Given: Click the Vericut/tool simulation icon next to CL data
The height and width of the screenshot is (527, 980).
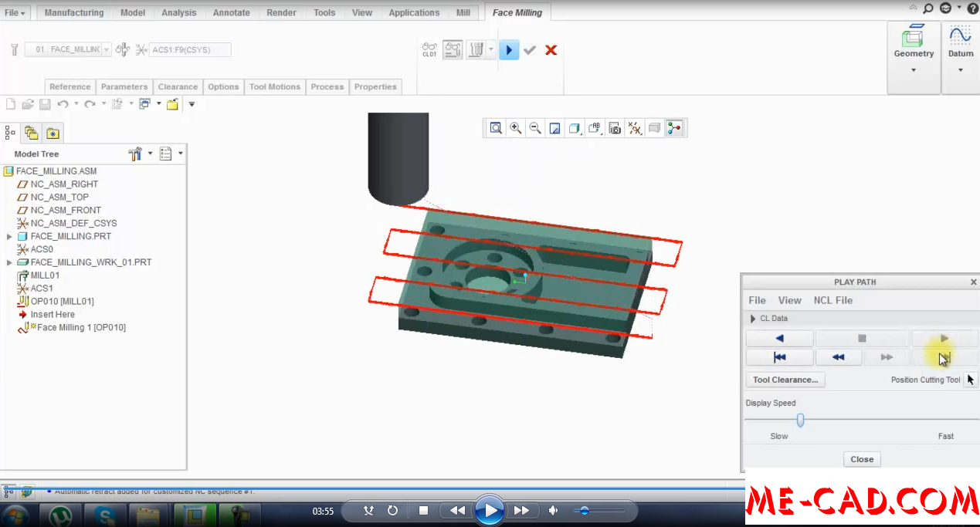Looking at the screenshot, I should coord(453,49).
